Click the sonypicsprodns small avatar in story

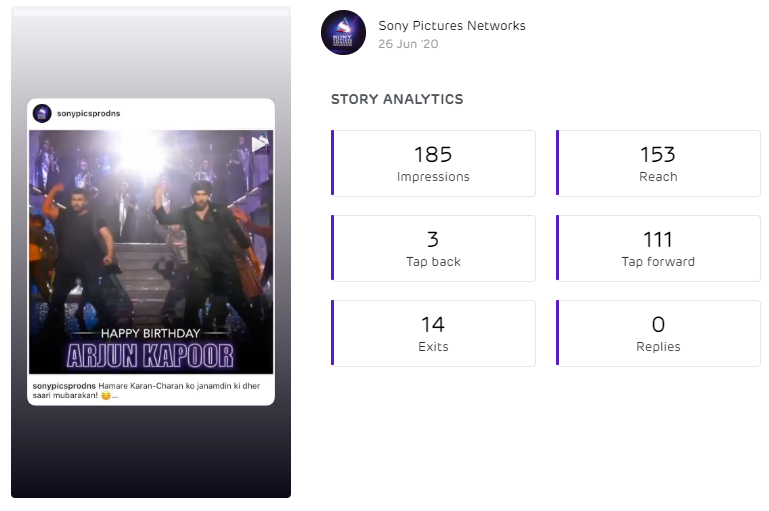coord(42,113)
